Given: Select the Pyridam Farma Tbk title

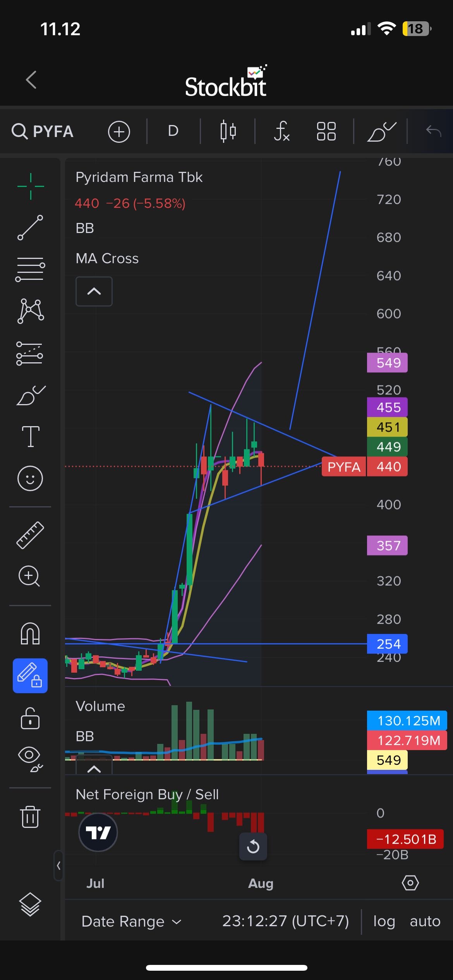Looking at the screenshot, I should [139, 177].
